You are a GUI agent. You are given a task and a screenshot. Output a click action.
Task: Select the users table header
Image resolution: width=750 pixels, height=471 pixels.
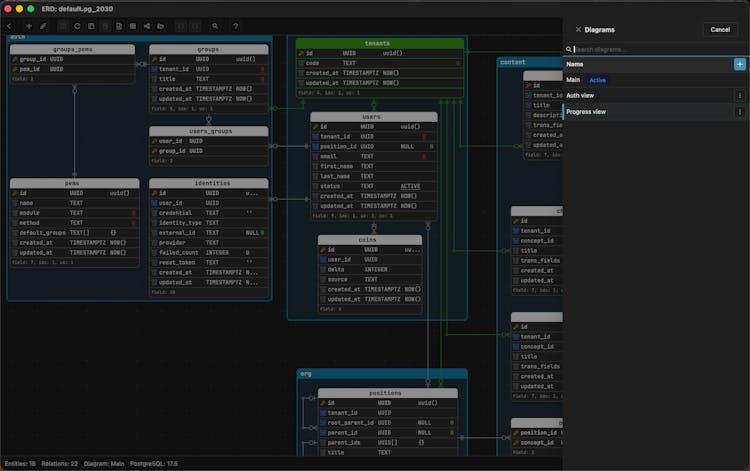372,117
